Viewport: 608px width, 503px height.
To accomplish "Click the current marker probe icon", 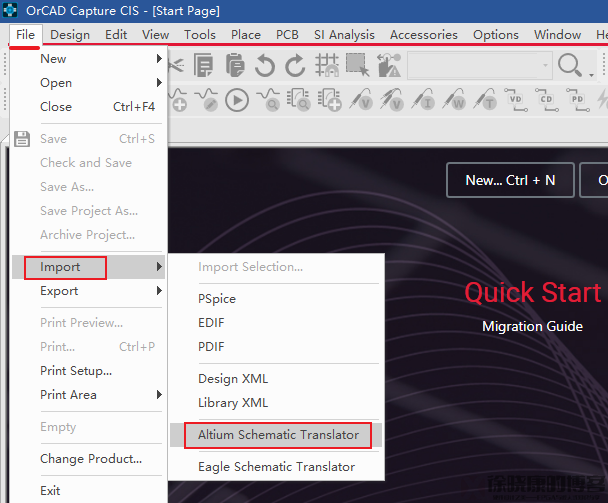I will [x=427, y=100].
